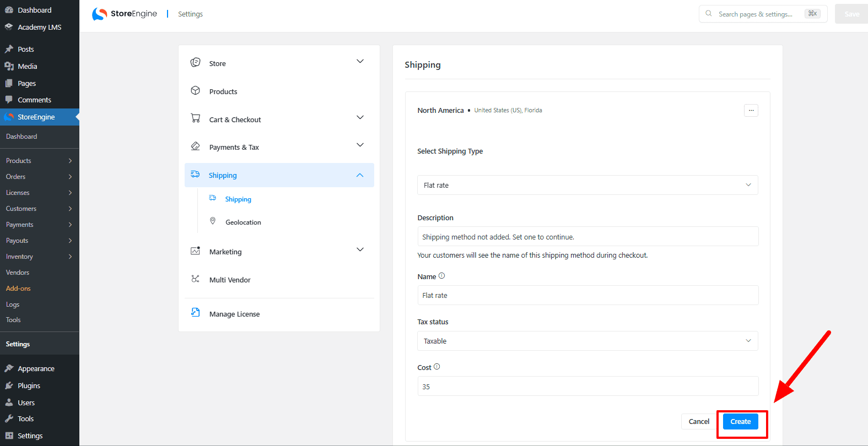Screen dimensions: 868x446
Task: Open Academy LMS in WordPress sidebar
Action: (40, 27)
